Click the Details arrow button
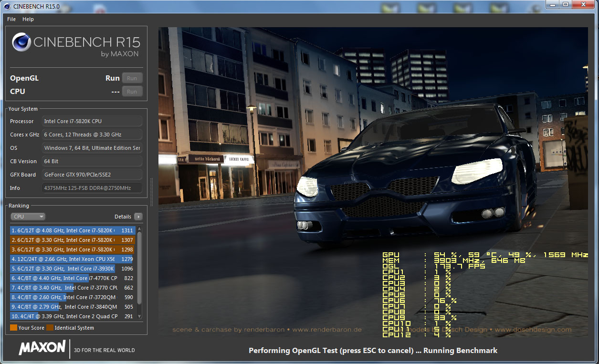599x364 pixels. point(138,217)
